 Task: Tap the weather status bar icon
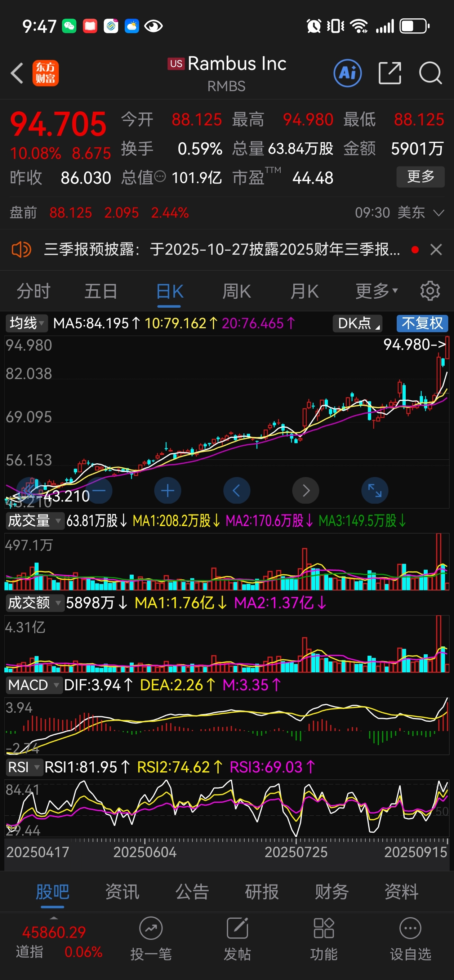(x=132, y=26)
